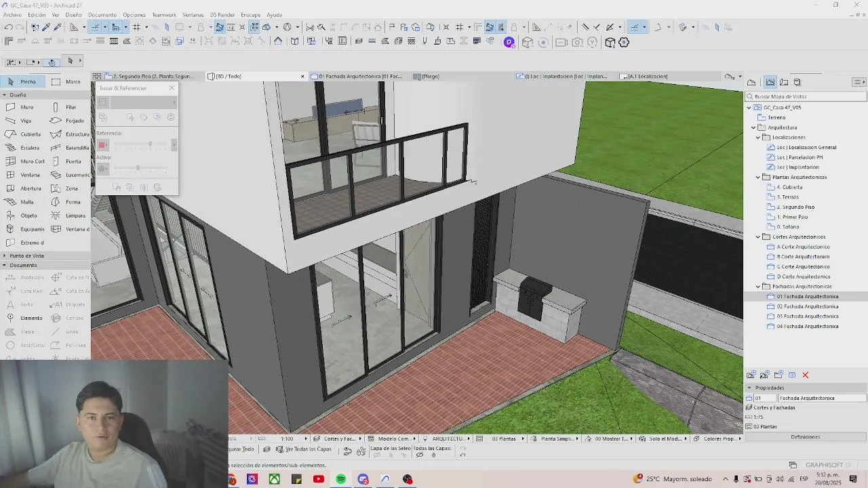868x488 pixels.
Task: Collapse the Fachadas Arquitectonicas folder
Action: [x=758, y=287]
